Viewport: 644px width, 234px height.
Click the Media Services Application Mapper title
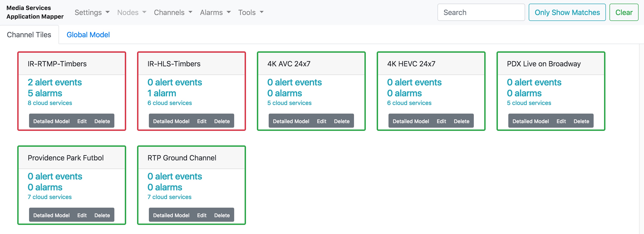click(35, 12)
